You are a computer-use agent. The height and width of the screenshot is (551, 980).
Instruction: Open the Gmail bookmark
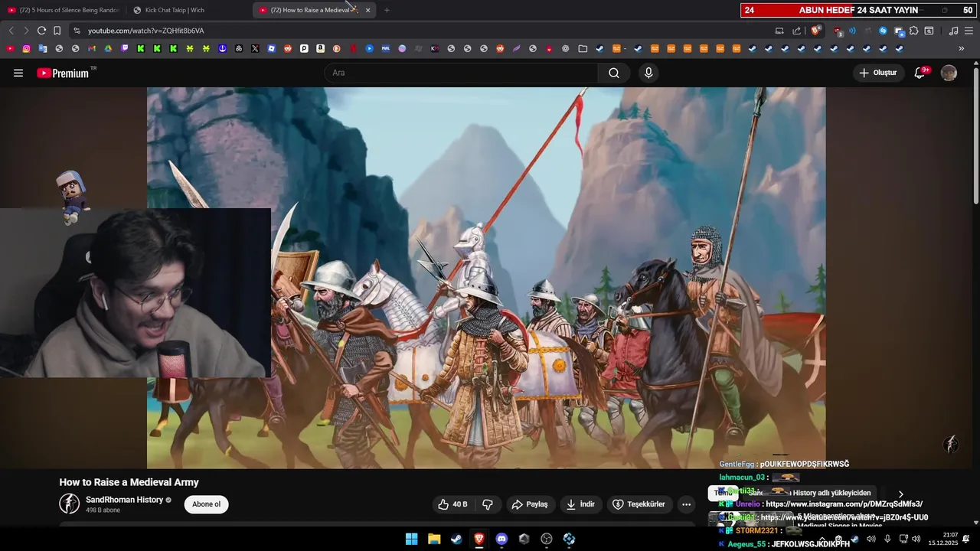click(92, 48)
